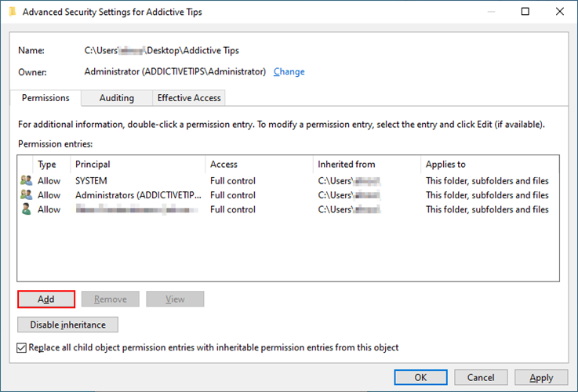Image resolution: width=578 pixels, height=392 pixels.
Task: Click the Change owner link
Action: tap(289, 71)
